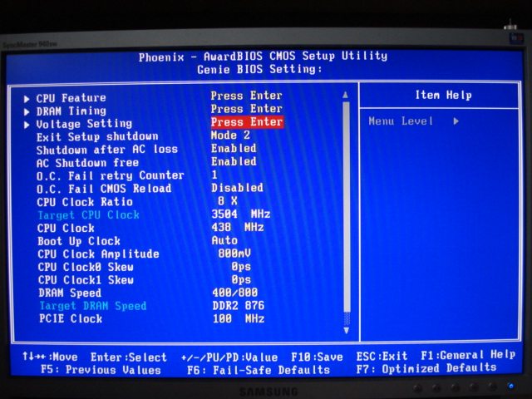Toggle Enabled value for Shutdown after AC loss

[234, 148]
